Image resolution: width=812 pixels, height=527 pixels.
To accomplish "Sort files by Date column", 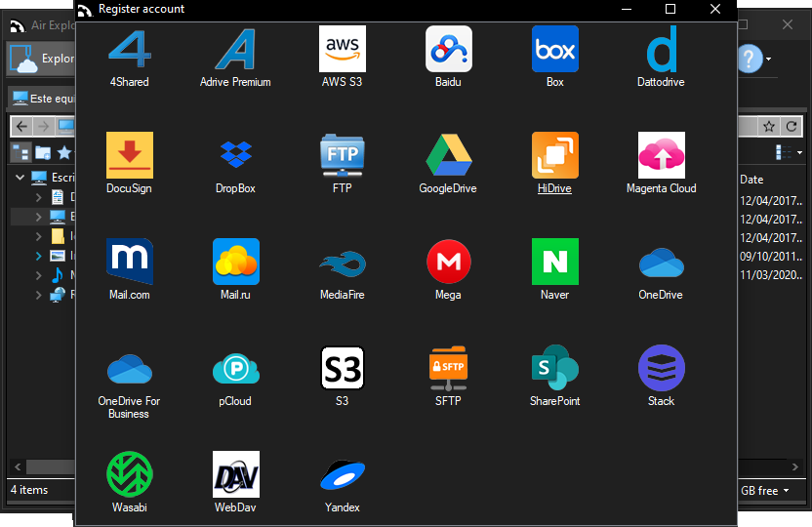I will click(751, 180).
